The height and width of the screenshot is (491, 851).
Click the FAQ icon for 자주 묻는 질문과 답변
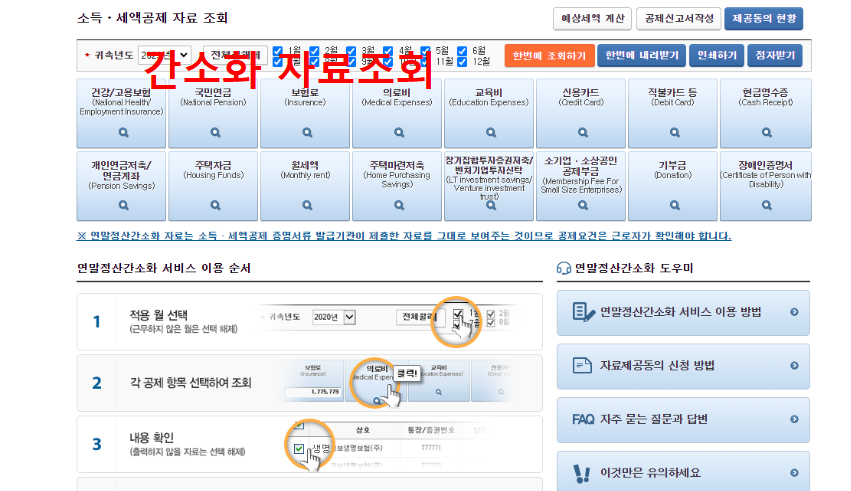click(583, 419)
